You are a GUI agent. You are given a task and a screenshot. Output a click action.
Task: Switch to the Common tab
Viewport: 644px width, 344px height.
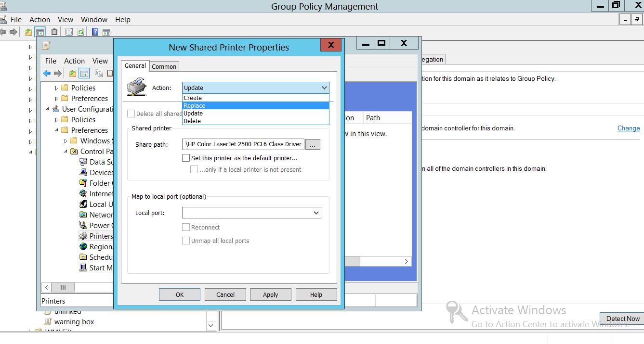164,66
